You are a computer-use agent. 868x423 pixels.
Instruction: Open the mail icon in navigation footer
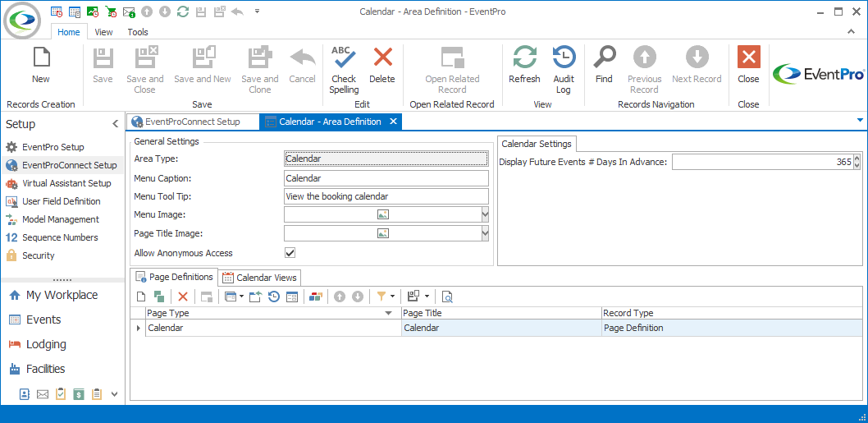point(43,394)
